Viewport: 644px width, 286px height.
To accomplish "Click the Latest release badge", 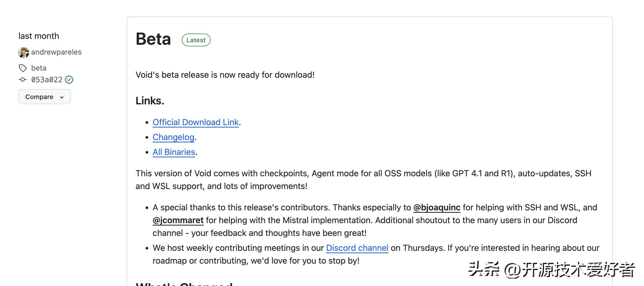I will [x=196, y=40].
